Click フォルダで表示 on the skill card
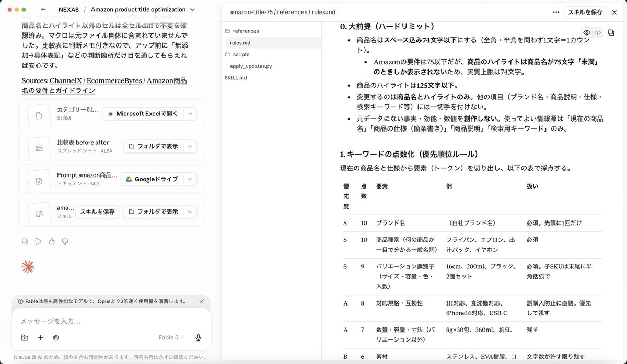 tap(154, 212)
